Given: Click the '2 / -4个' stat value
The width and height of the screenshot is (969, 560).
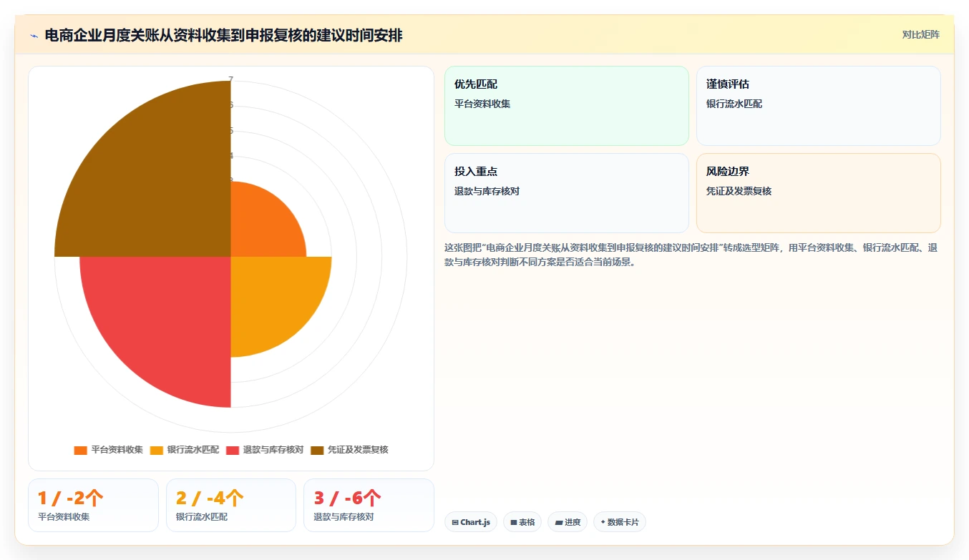Looking at the screenshot, I should pos(210,498).
